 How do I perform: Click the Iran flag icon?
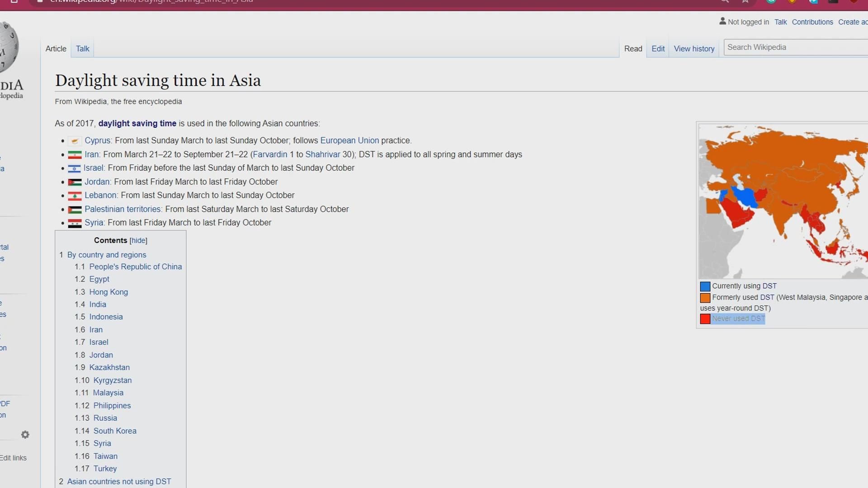click(x=75, y=155)
